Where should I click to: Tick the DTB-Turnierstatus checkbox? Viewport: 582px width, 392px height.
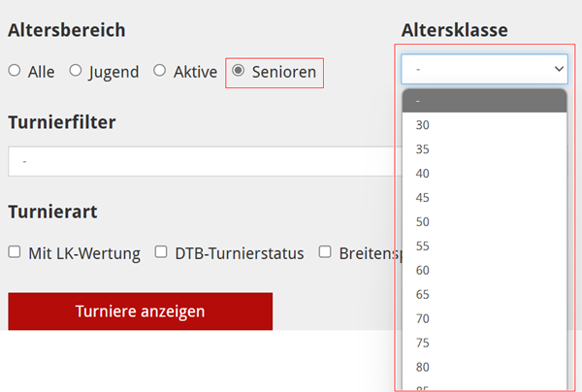[161, 251]
